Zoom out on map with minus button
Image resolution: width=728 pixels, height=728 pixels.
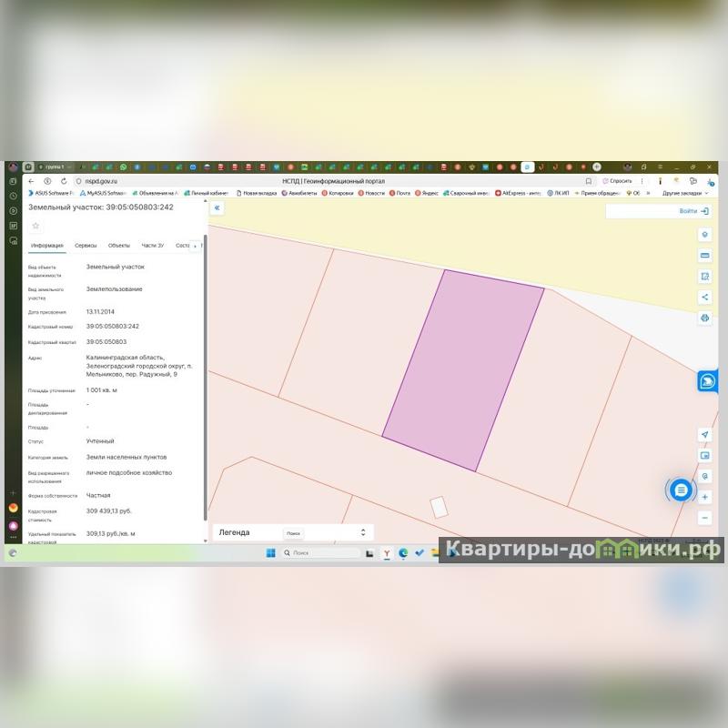[x=704, y=518]
